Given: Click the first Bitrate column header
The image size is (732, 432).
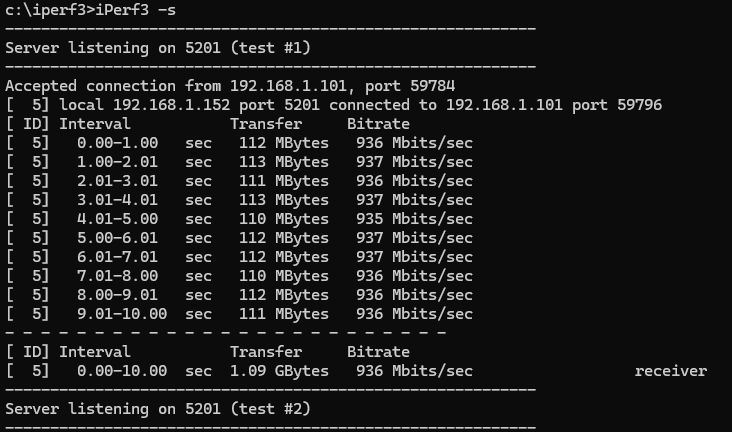Looking at the screenshot, I should 378,124.
